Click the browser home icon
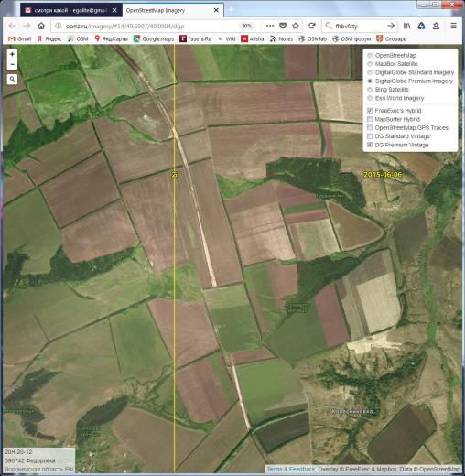This screenshot has width=465, height=476. pyautogui.click(x=41, y=26)
